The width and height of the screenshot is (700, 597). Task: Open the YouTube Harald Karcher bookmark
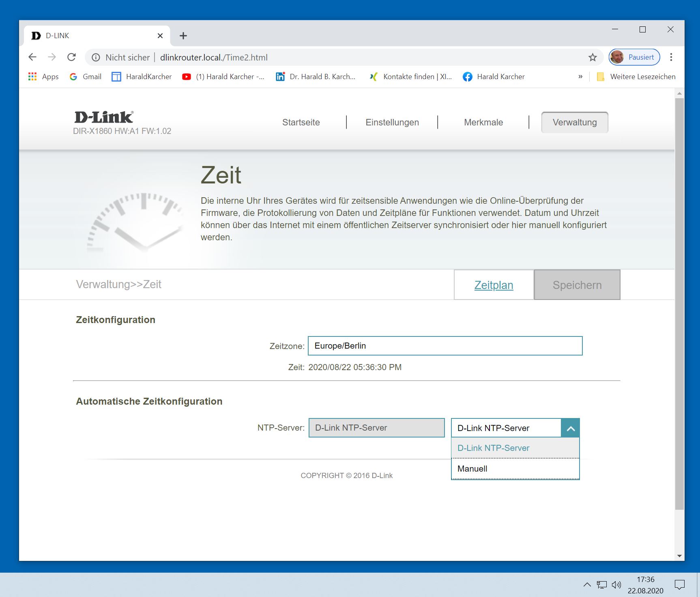click(223, 77)
